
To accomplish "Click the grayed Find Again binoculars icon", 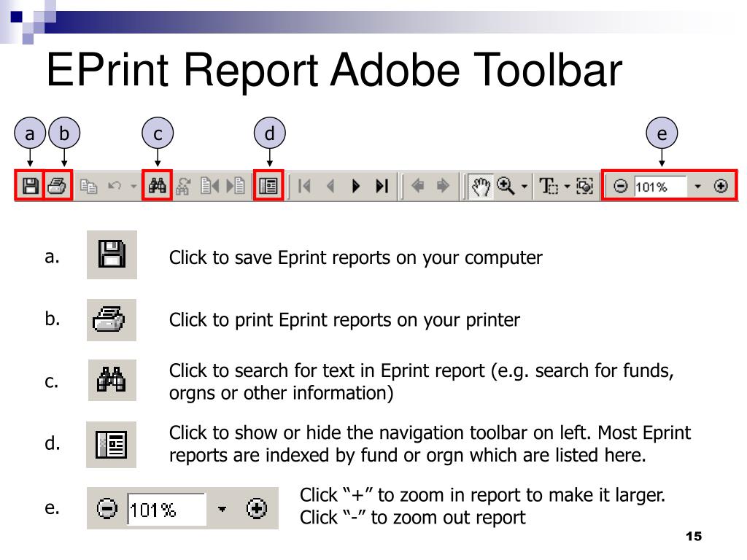I will pos(183,186).
